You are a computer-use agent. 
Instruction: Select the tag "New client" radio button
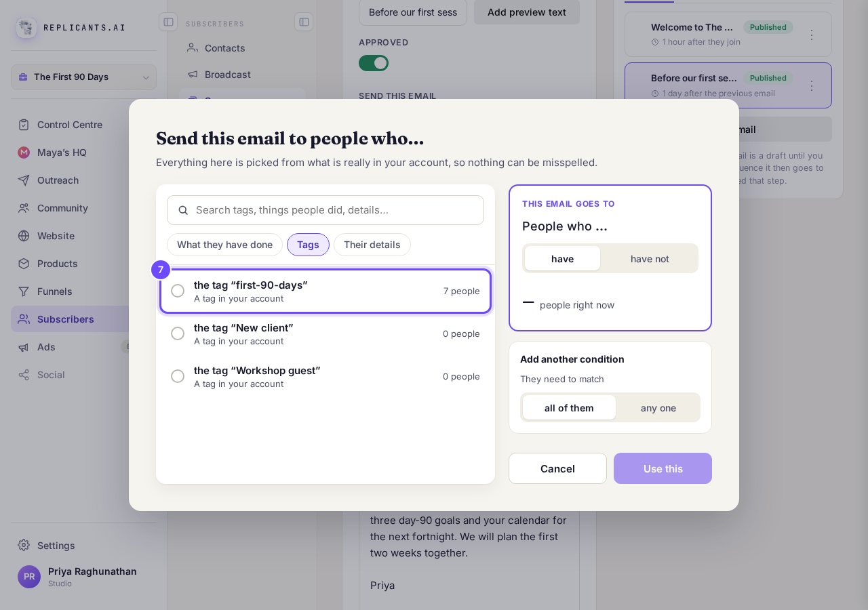(178, 333)
